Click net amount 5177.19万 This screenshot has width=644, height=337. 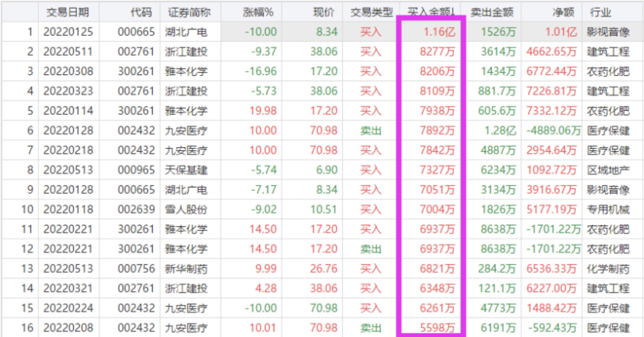click(551, 209)
